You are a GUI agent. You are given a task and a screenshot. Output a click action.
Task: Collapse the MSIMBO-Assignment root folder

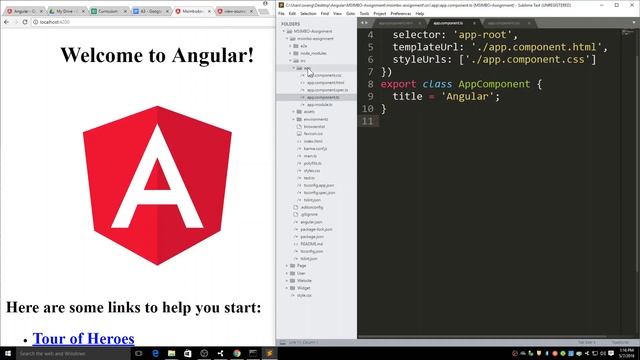[x=284, y=31]
